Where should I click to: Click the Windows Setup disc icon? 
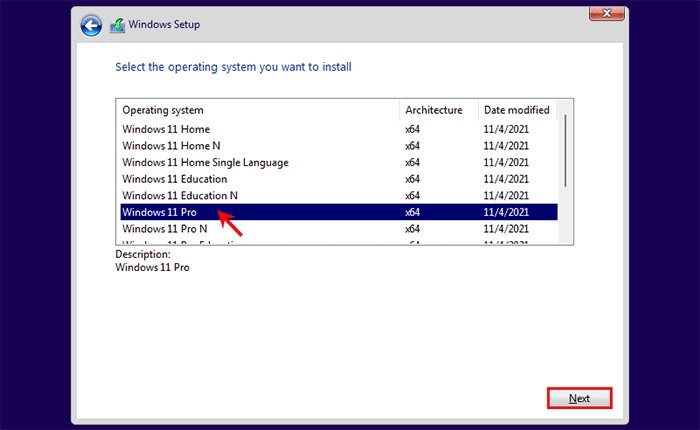(x=117, y=25)
